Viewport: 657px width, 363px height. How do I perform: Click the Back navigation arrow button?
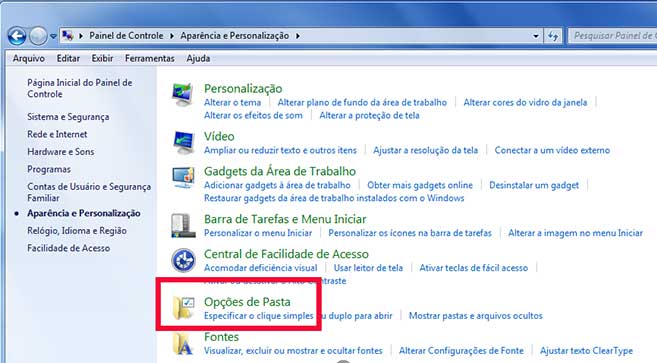(x=17, y=36)
